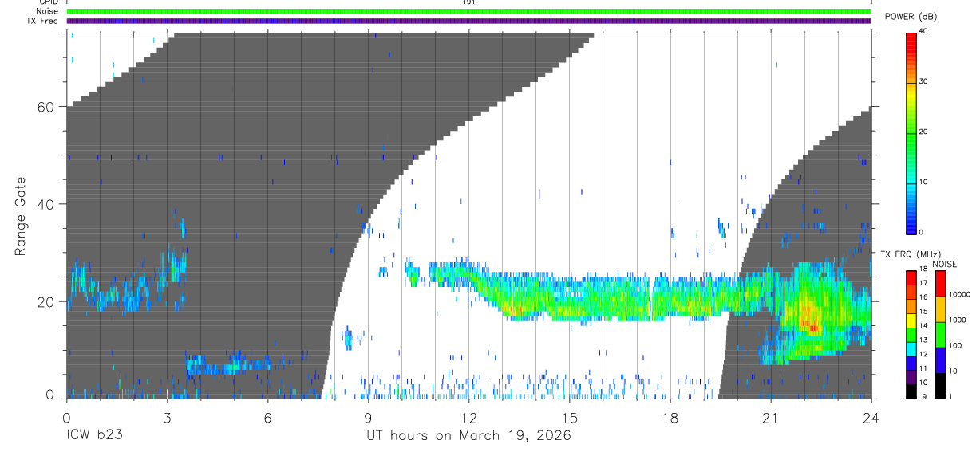Click the blue swatch in the NOISE legend

pyautogui.click(x=939, y=360)
